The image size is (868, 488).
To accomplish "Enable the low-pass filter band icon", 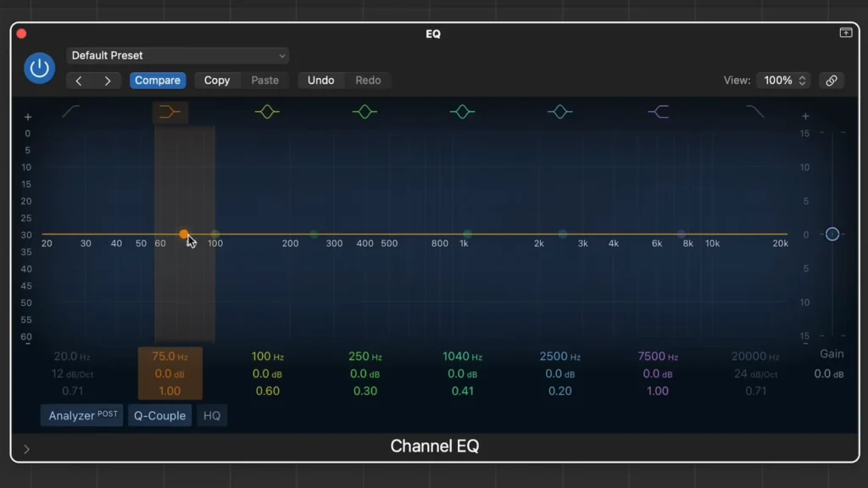I will [755, 112].
